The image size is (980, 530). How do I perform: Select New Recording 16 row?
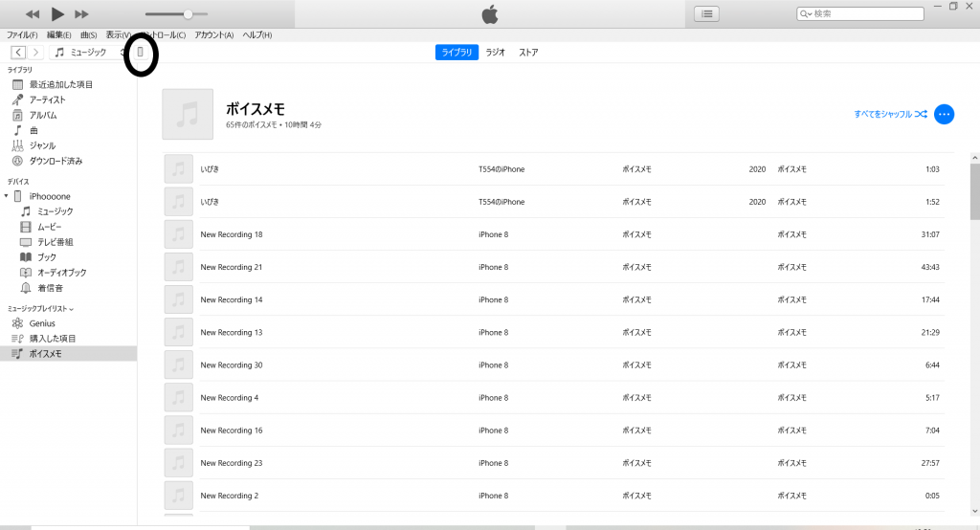tap(554, 431)
